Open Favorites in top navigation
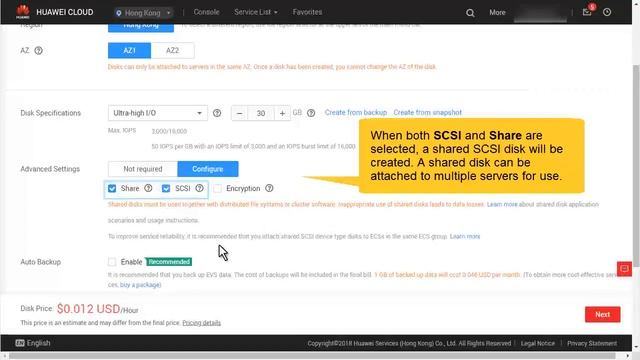 (307, 12)
